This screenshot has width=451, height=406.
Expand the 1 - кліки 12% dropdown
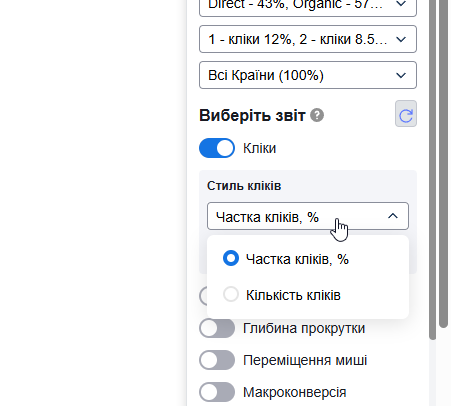pos(308,39)
